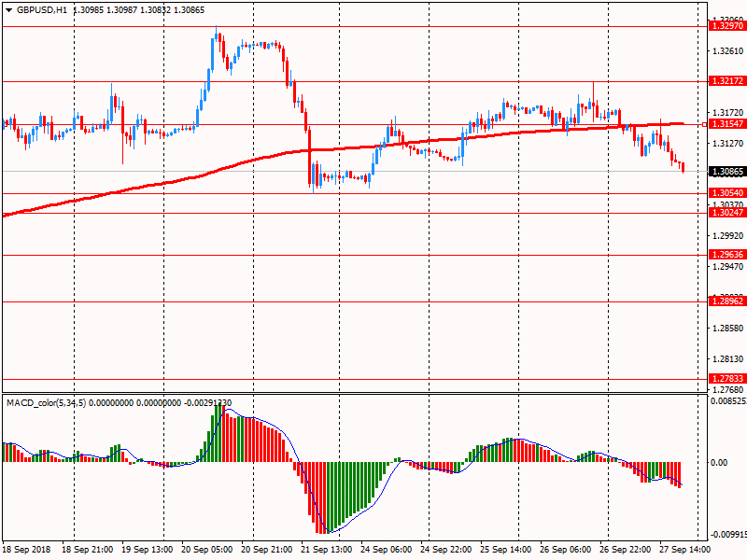Viewport: 747px width, 560px height.
Task: Click the 25 Sep 14:00 time axis label
Action: coord(505,550)
